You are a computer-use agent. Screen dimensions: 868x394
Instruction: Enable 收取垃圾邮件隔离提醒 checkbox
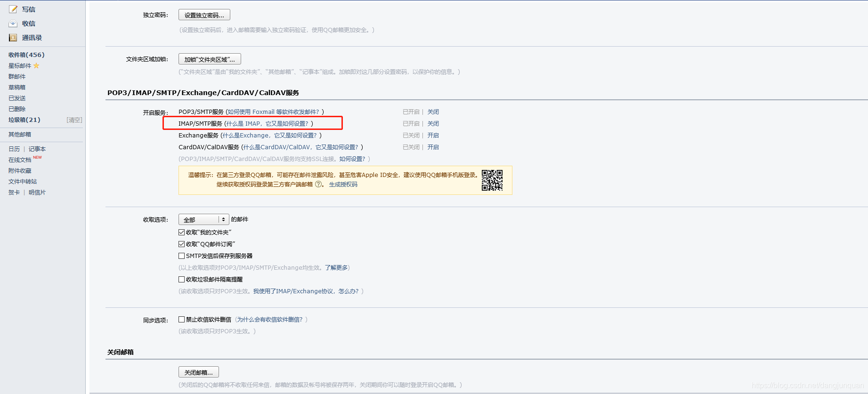pos(181,279)
